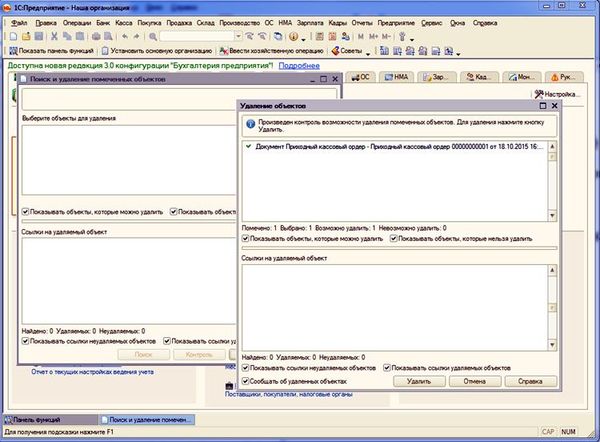The height and width of the screenshot is (442, 600).
Task: Open the Calculator toolbar icon
Action: [x=320, y=36]
